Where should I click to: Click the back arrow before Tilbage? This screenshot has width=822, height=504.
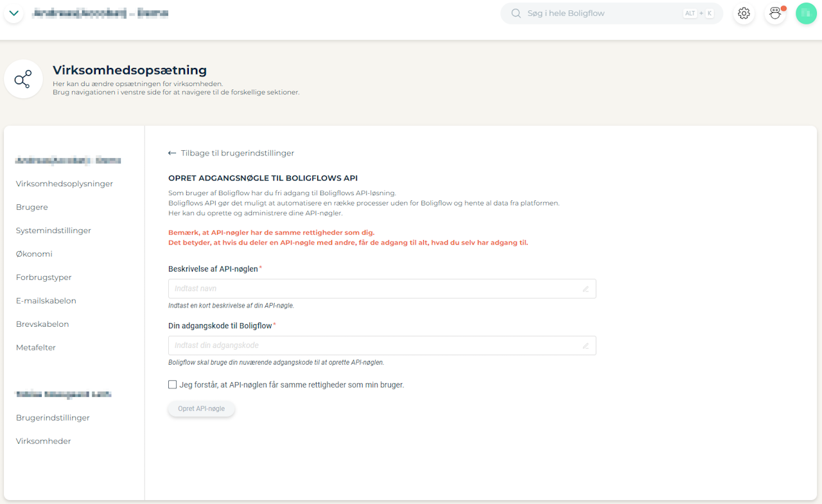(172, 153)
